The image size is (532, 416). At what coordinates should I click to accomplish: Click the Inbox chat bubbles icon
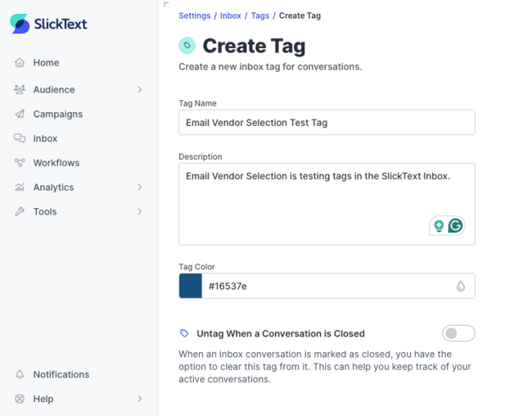[x=20, y=138]
